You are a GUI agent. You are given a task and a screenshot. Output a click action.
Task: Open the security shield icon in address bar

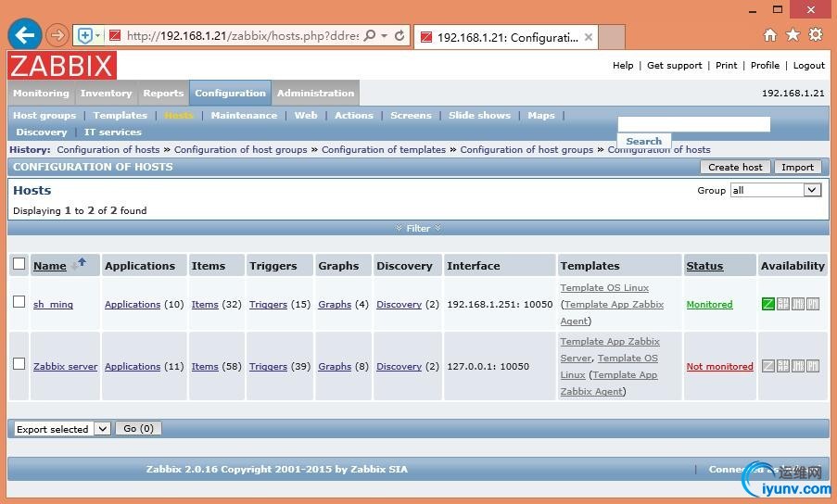85,36
